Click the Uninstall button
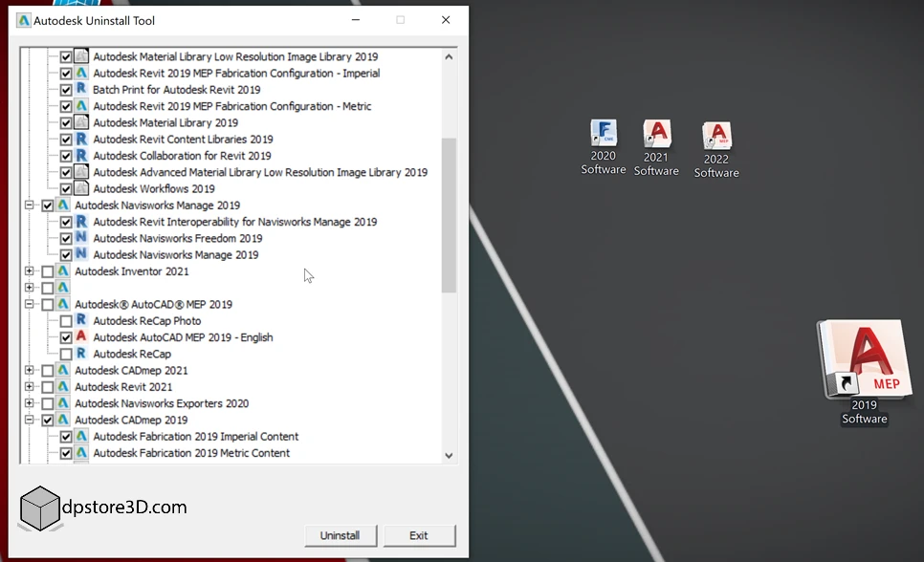 pyautogui.click(x=340, y=535)
